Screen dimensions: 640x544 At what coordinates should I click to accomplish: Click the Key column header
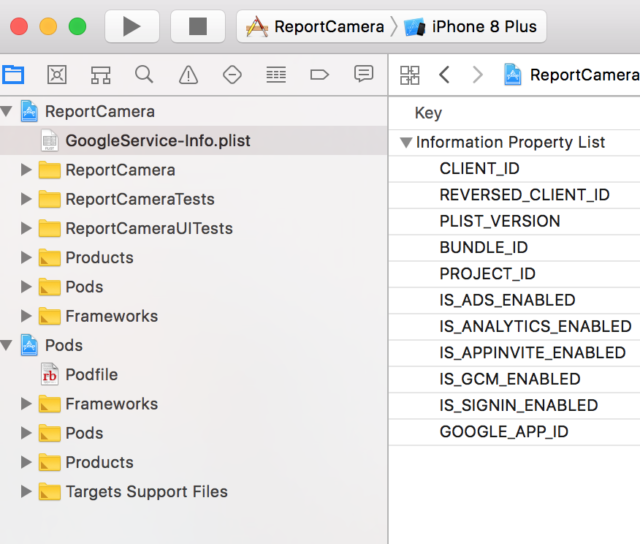point(428,113)
